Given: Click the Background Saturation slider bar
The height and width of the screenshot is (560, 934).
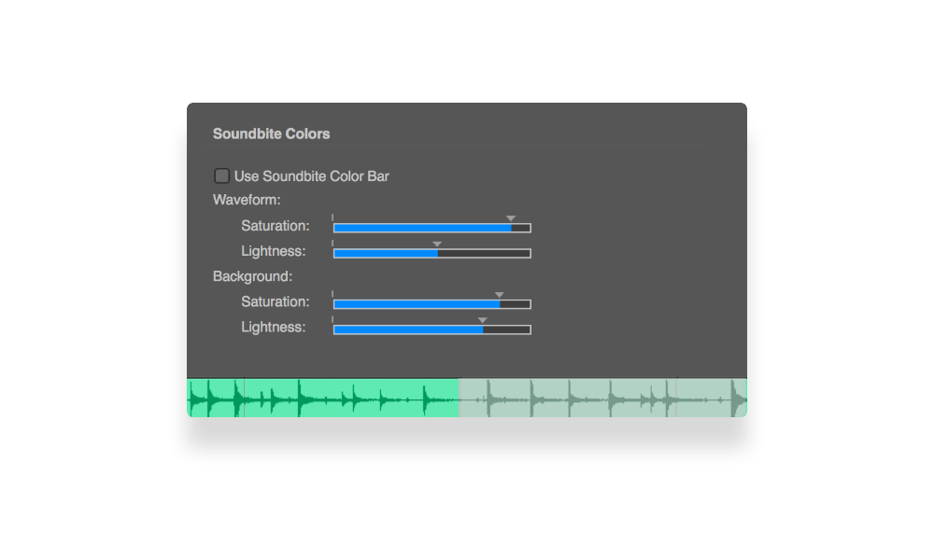Looking at the screenshot, I should (x=432, y=304).
